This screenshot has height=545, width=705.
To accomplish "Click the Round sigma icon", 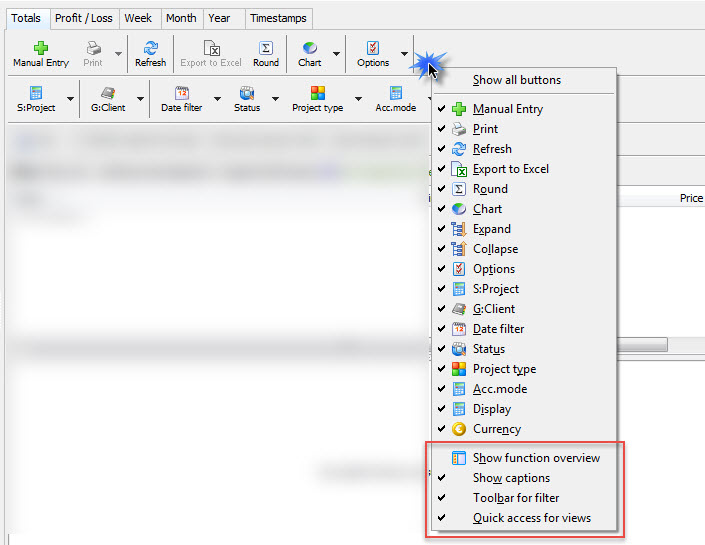I will tap(266, 48).
